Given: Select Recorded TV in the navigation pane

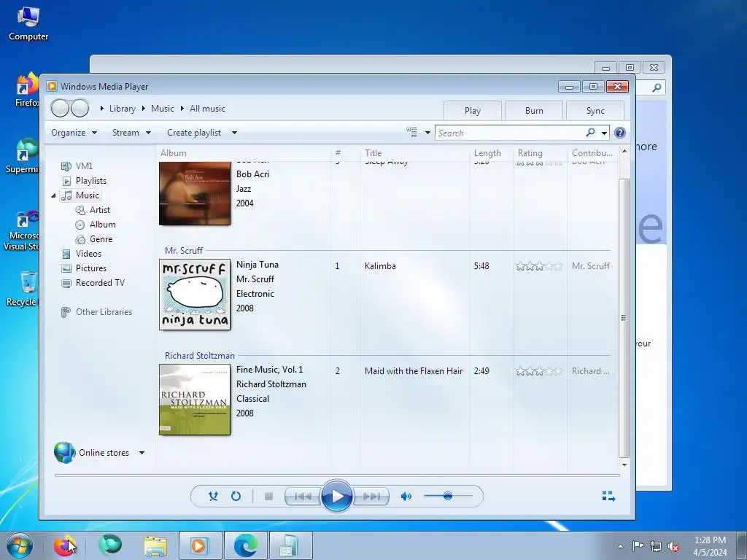Looking at the screenshot, I should tap(100, 283).
